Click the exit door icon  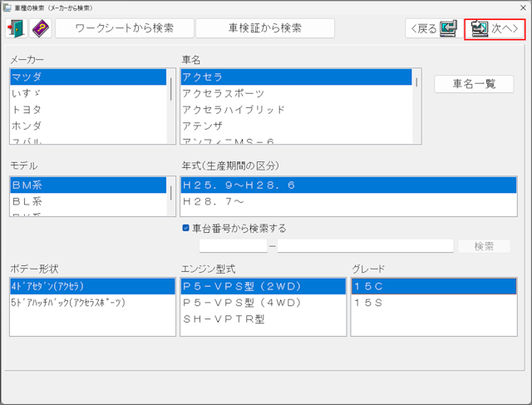click(x=17, y=28)
